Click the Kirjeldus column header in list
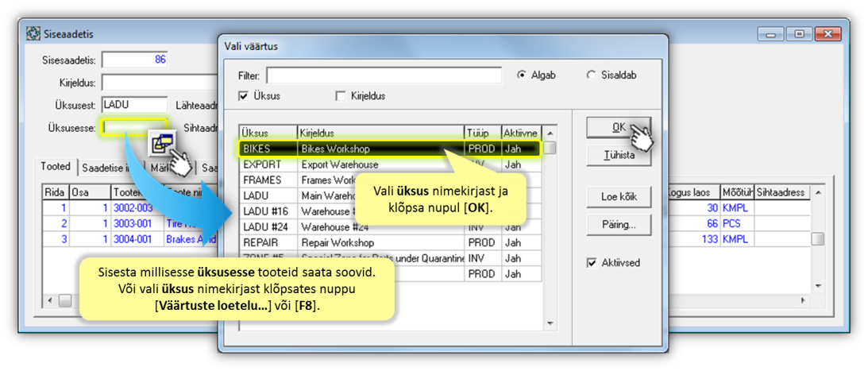The image size is (868, 371). click(x=381, y=133)
